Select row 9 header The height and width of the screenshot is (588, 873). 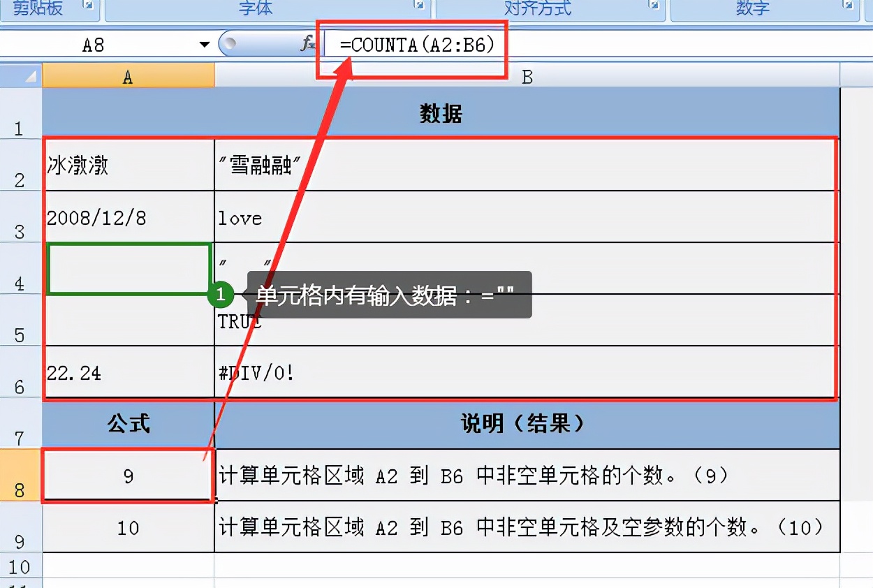[20, 527]
